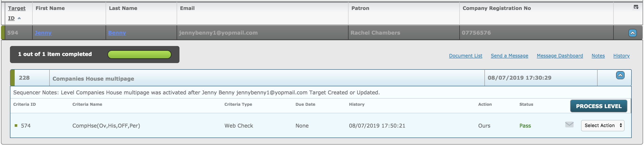The width and height of the screenshot is (644, 147).
Task: Open the Jenny first name link
Action: (x=43, y=33)
